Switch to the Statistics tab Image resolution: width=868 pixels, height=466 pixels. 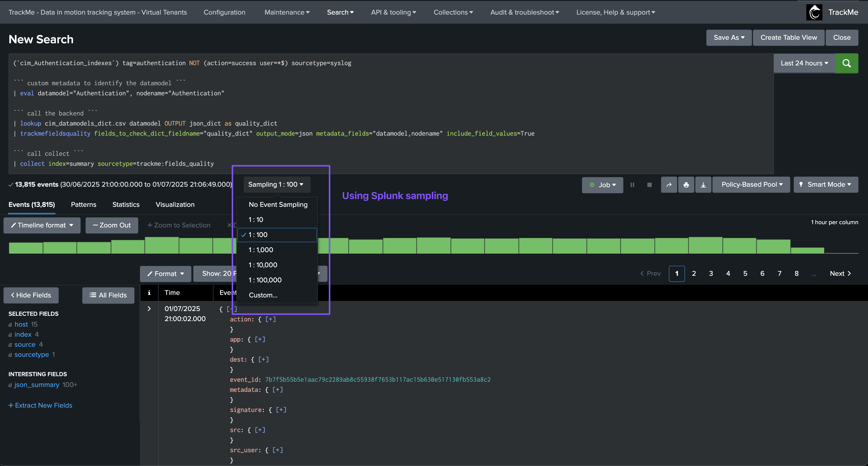[126, 205]
